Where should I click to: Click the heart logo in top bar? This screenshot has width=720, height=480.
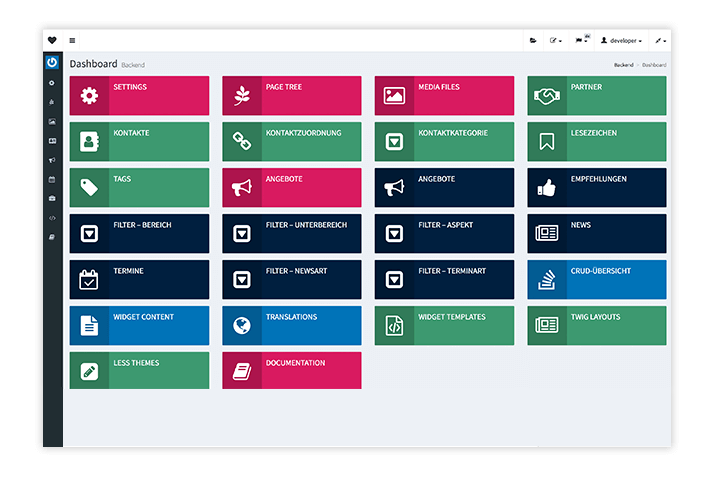[52, 40]
